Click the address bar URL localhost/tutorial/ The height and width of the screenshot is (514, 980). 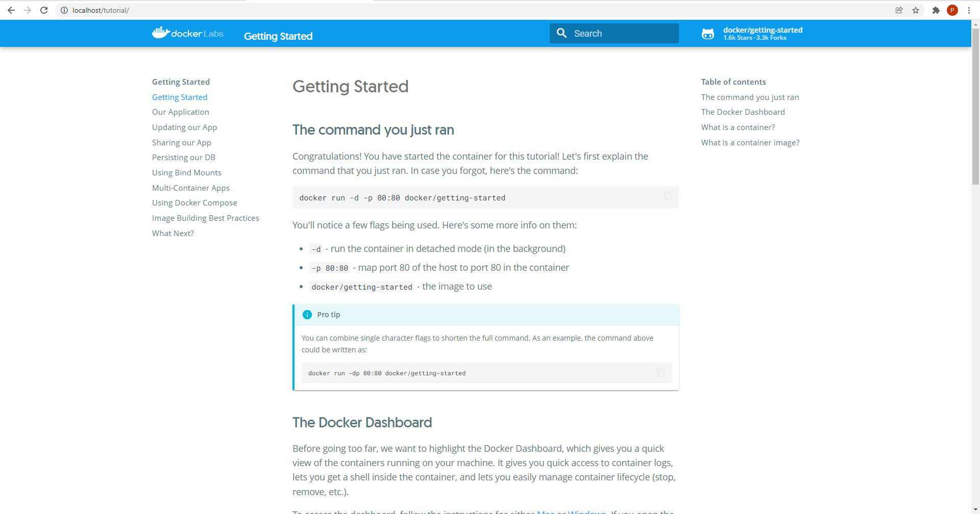pos(101,10)
